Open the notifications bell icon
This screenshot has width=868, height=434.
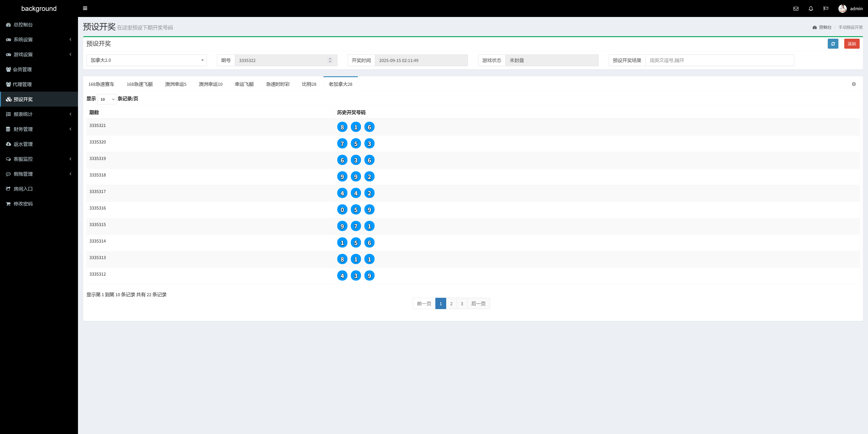pyautogui.click(x=811, y=9)
